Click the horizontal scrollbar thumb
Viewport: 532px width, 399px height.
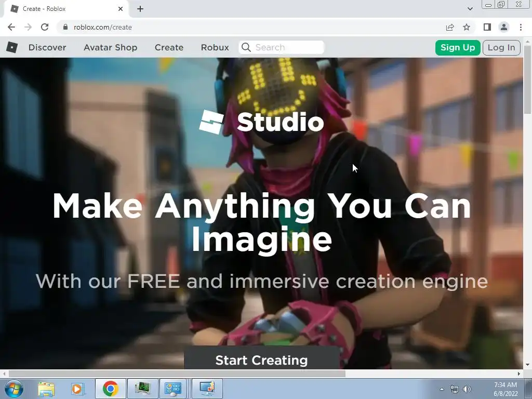[x=177, y=374]
